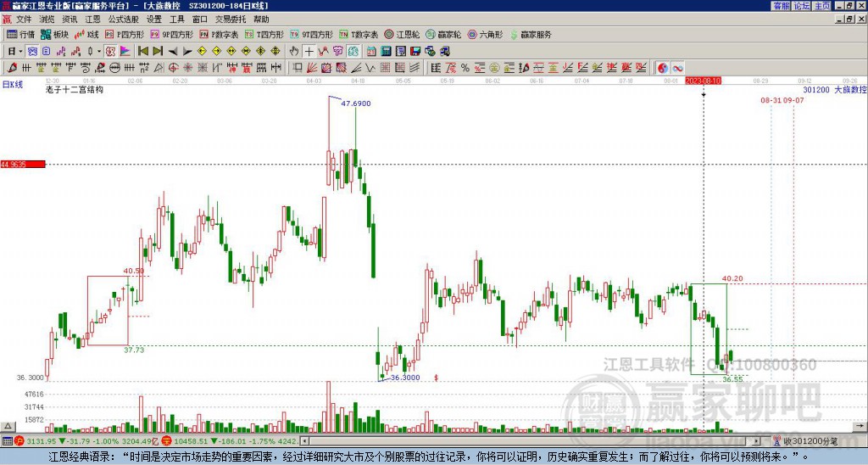This screenshot has width=868, height=465.
Task: Click the 40.20 red price label
Action: [732, 279]
